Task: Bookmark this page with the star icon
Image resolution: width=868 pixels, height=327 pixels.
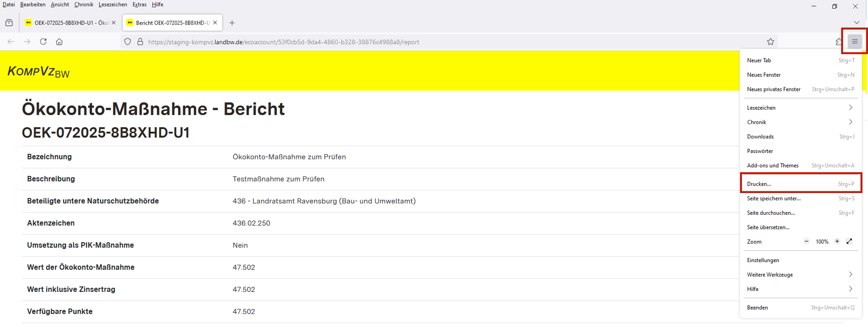Action: click(770, 42)
